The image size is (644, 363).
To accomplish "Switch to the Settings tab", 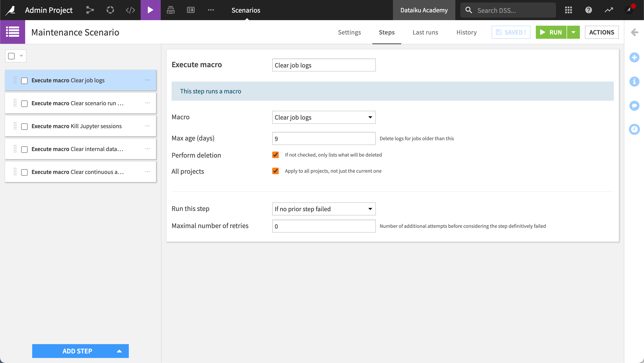I will [349, 32].
